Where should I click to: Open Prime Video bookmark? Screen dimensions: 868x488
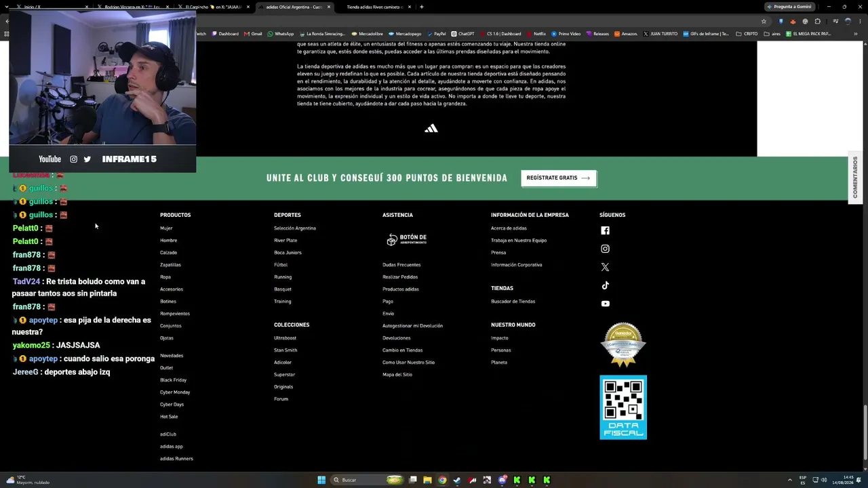point(566,34)
